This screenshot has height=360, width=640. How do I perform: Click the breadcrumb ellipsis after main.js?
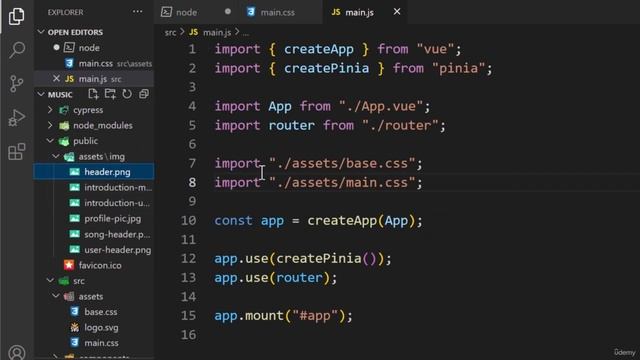(x=245, y=33)
